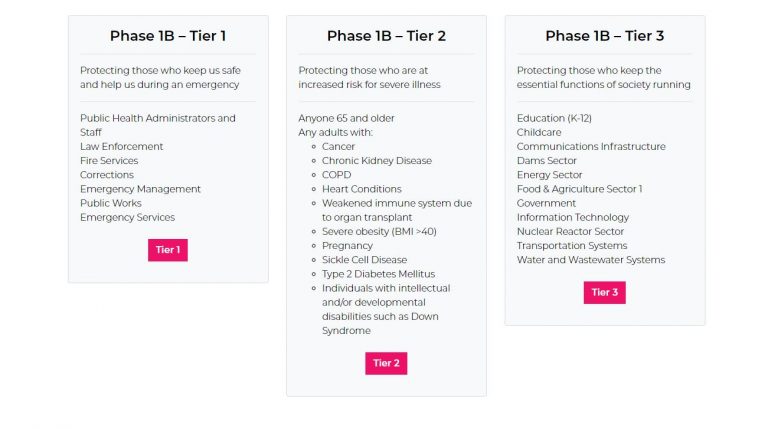Select the 'Nuclear Reactor Sector' entry

(x=570, y=232)
